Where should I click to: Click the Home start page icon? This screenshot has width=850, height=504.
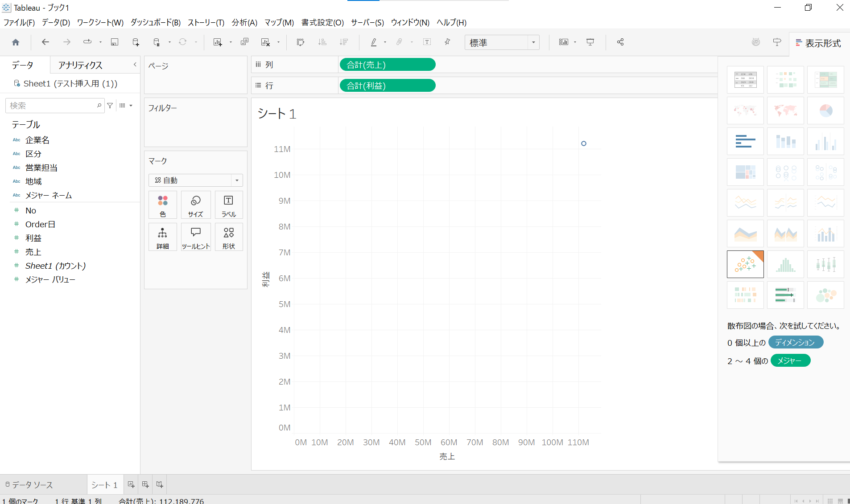[x=16, y=42]
